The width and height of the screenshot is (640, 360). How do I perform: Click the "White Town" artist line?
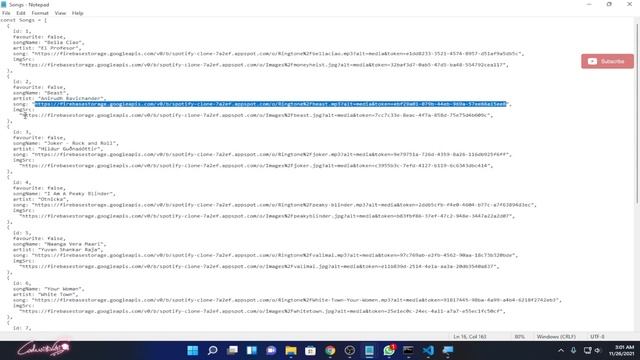coord(45,294)
